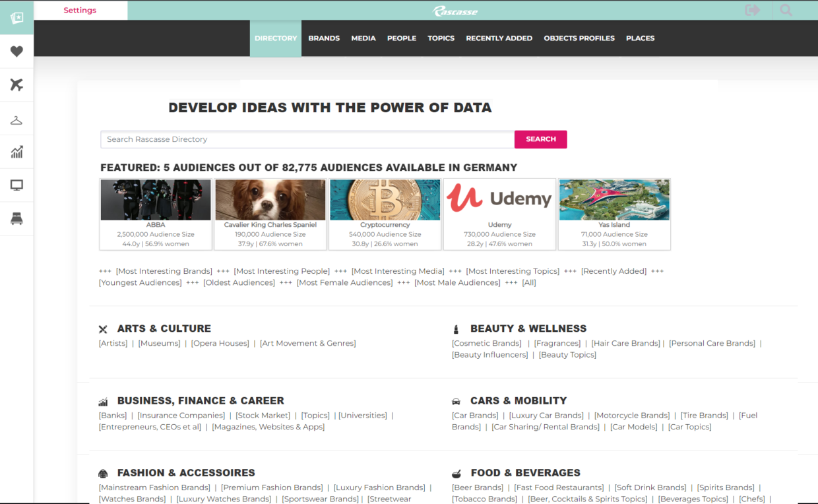Open the Objects Profiles menu item
This screenshot has width=818, height=504.
pyautogui.click(x=579, y=38)
